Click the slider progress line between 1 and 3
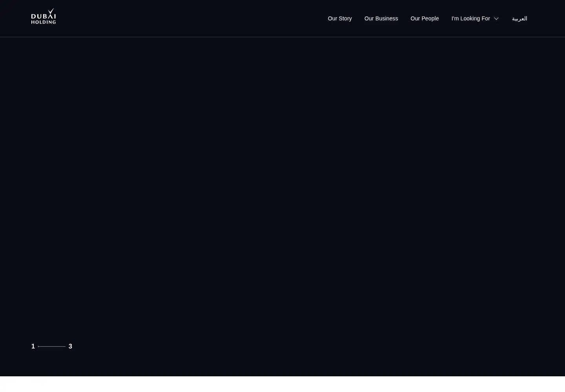 (x=52, y=347)
